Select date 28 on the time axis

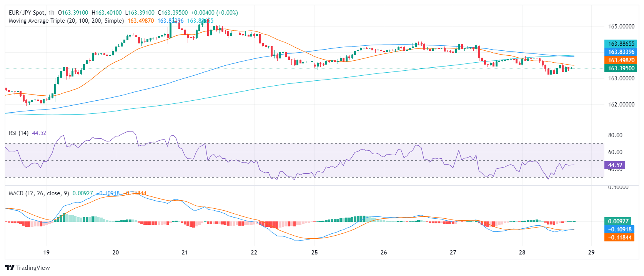pyautogui.click(x=522, y=253)
